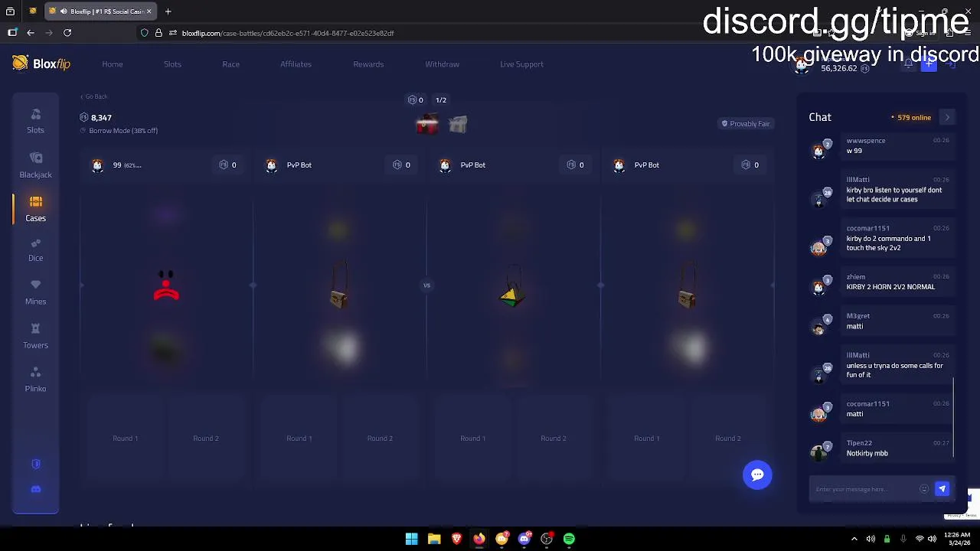
Task: Click the blue plus deposit button
Action: (929, 64)
